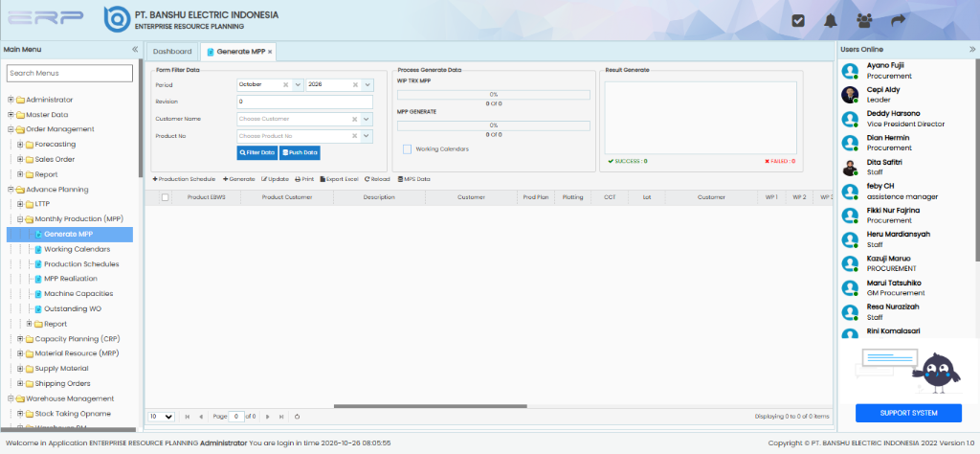Screen dimensions: 980x454
Task: Expand the Master Data folder
Action: [11, 114]
